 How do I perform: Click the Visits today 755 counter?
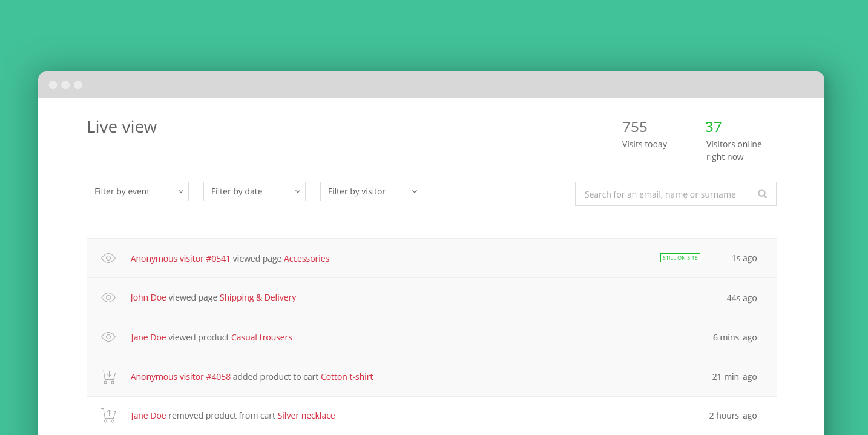634,127
